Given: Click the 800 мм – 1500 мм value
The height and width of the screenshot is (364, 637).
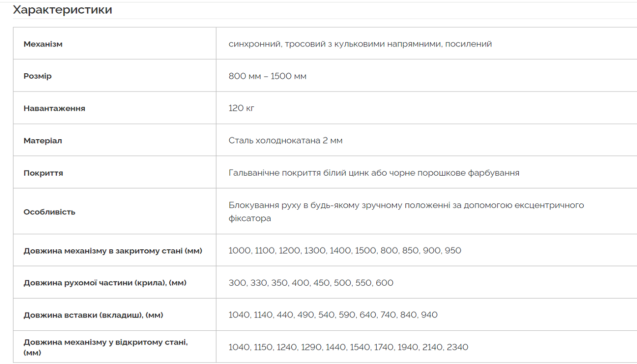Looking at the screenshot, I should [268, 76].
